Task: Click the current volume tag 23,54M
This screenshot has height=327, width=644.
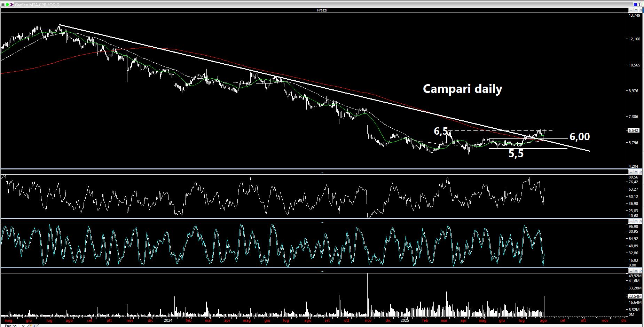Action: tap(635, 296)
